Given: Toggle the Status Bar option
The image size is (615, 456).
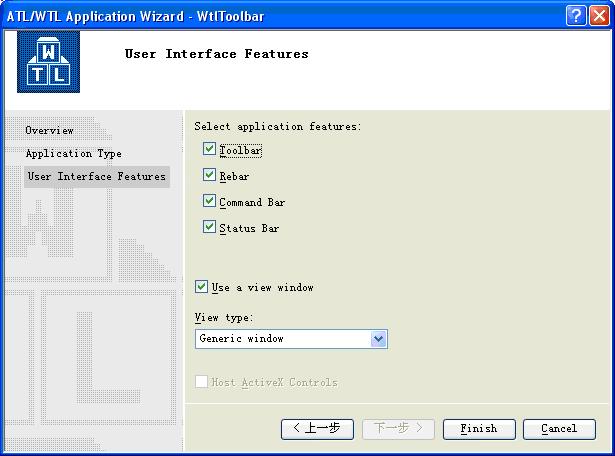Looking at the screenshot, I should coord(209,227).
